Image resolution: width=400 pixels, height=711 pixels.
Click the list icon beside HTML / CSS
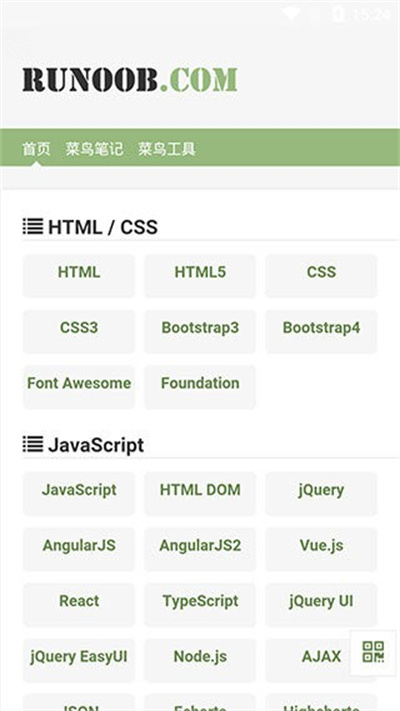pos(33,227)
